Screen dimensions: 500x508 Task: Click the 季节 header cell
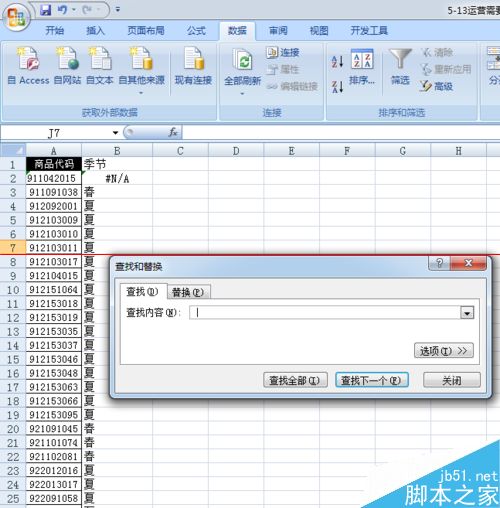click(x=117, y=164)
